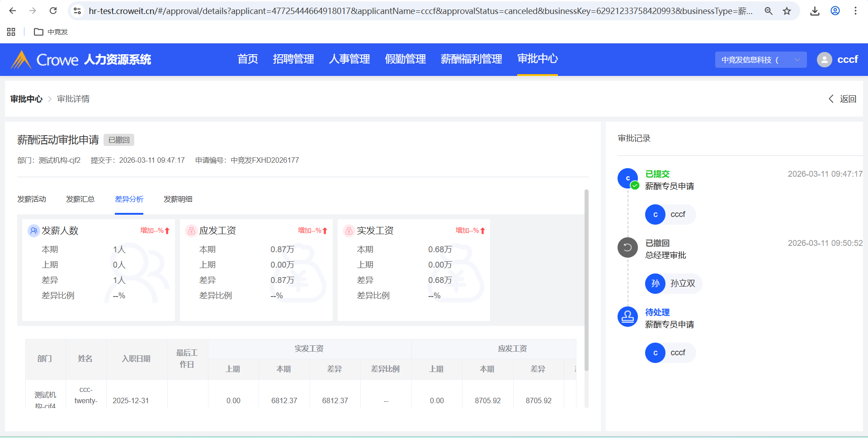The height and width of the screenshot is (438, 868).
Task: Click the 待处理 stamp icon
Action: point(627,316)
